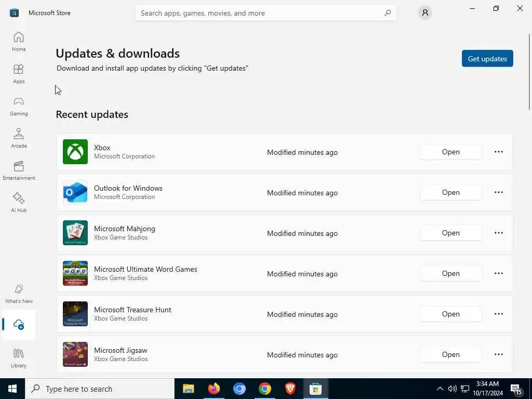Open the user account profile icon
The width and height of the screenshot is (532, 399).
click(425, 13)
